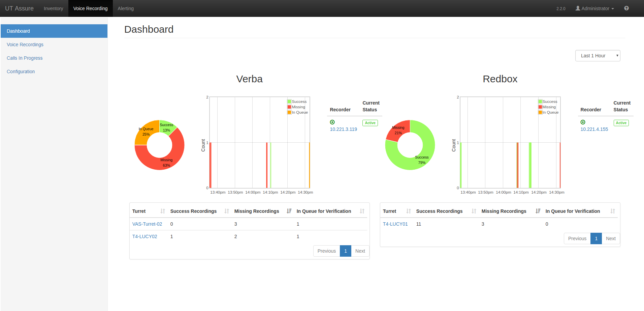Viewport: 644px width, 311px height.
Task: Click the Administrator user icon
Action: pos(578,8)
